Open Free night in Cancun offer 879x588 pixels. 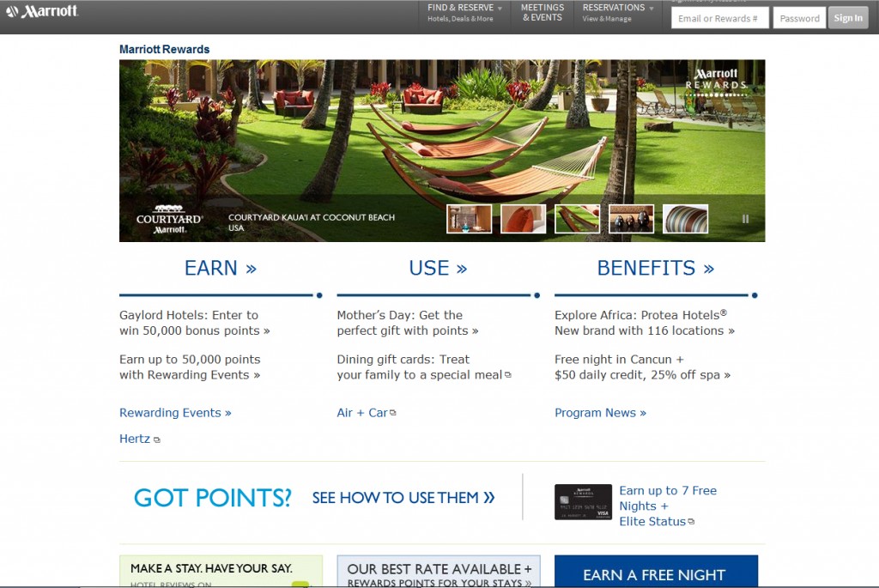(x=642, y=367)
